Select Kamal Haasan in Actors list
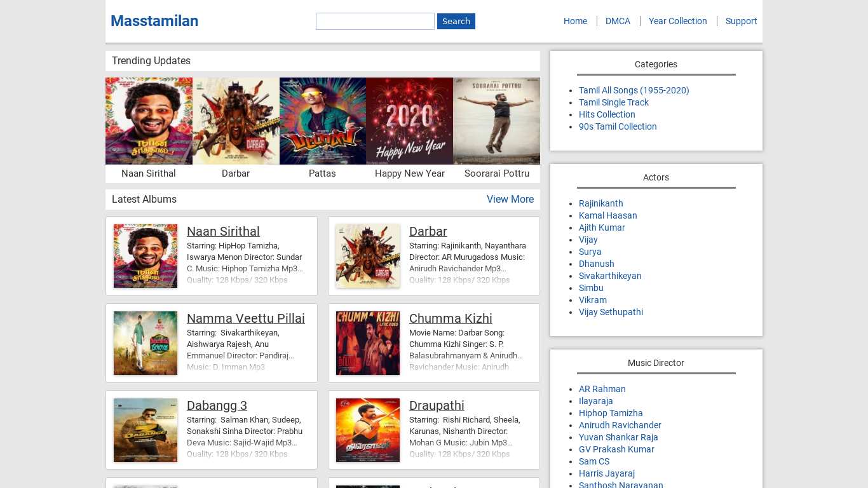The image size is (868, 488). click(x=607, y=215)
